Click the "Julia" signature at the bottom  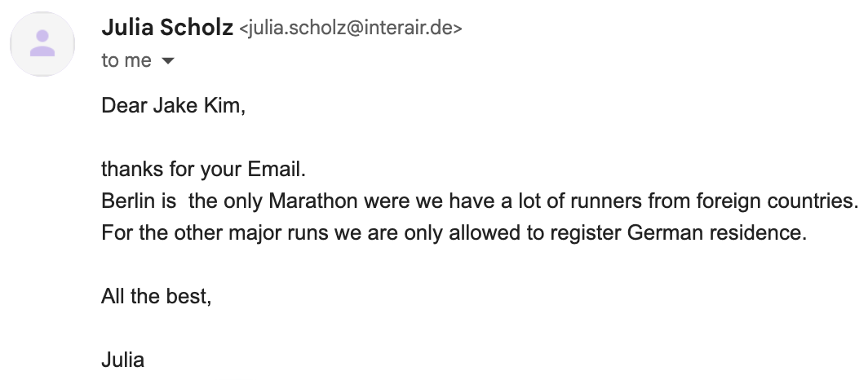click(x=122, y=360)
